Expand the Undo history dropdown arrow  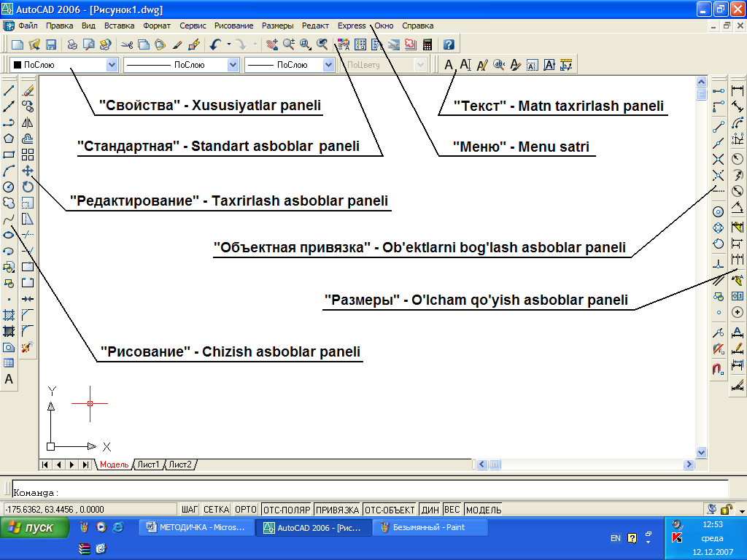coord(229,44)
